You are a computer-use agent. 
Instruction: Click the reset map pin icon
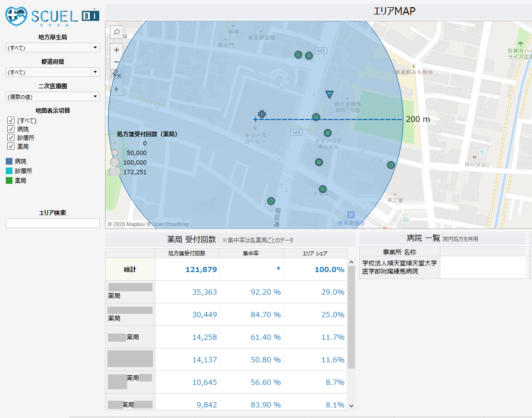click(117, 74)
